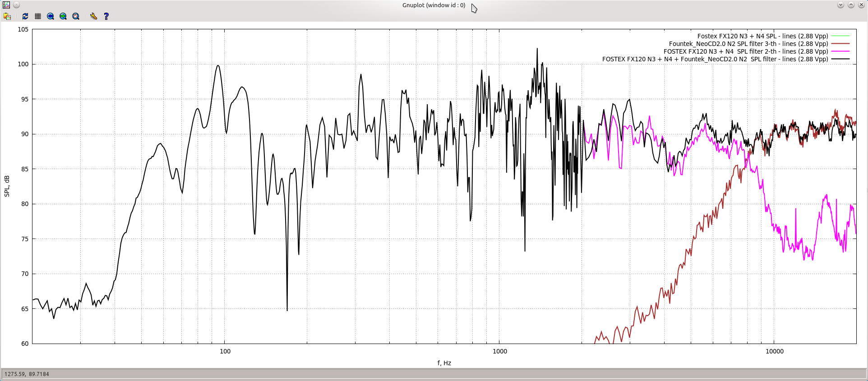Viewport: 868px width, 381px height.
Task: Click the 'SPL, dB' y-axis label
Action: [7, 186]
